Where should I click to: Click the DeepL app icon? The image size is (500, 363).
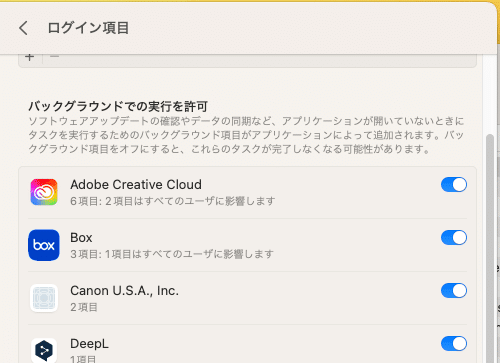coord(44,350)
